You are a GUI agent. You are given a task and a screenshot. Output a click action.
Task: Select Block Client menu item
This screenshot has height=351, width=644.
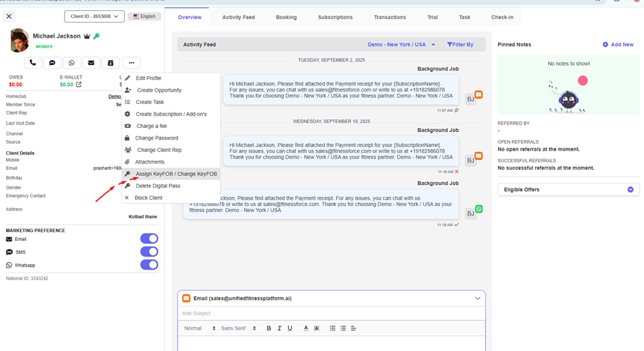171,198
